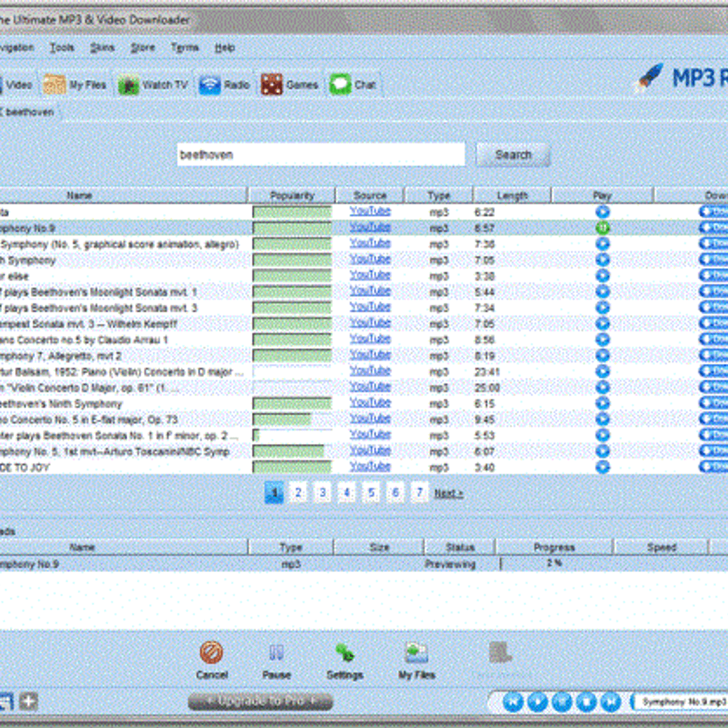Select the Symphony No.9 row in downloads list
The image size is (728, 728).
point(364,564)
